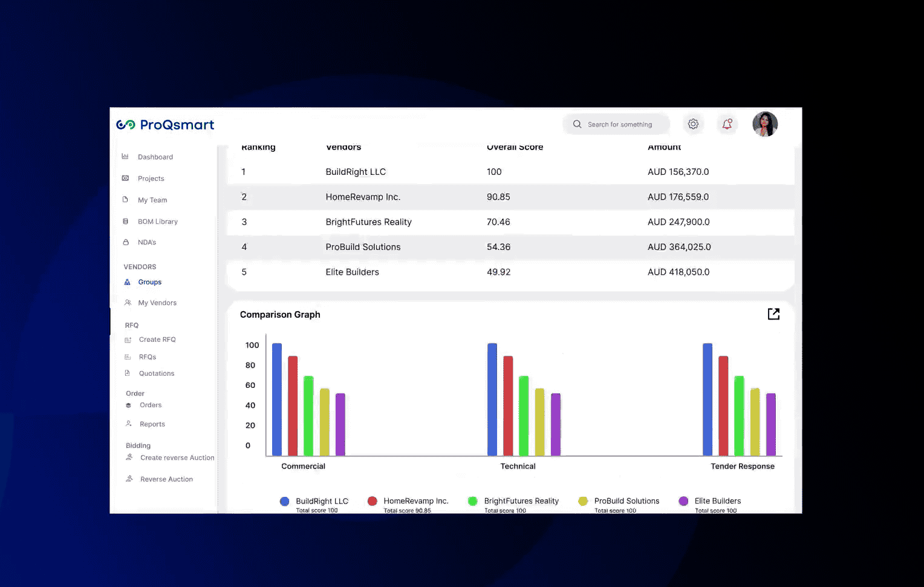Click the Reverse Auction gavel icon
Image resolution: width=924 pixels, height=587 pixels.
coord(129,479)
